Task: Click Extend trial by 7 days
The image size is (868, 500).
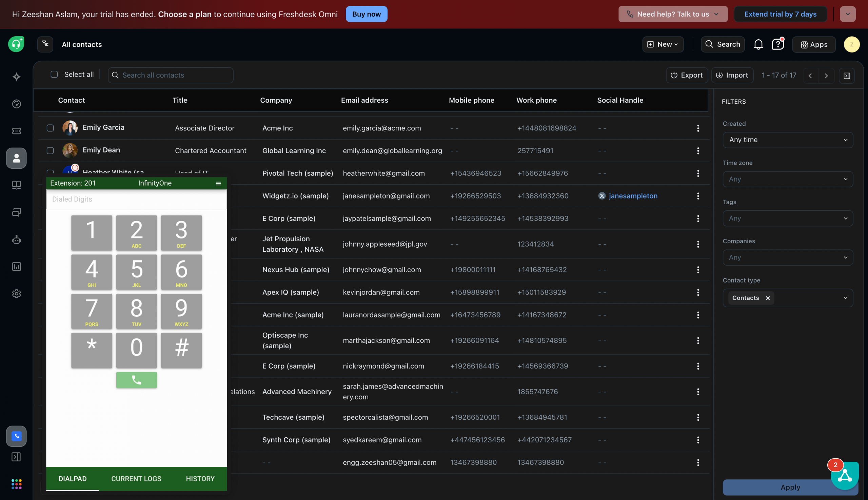Action: 780,14
